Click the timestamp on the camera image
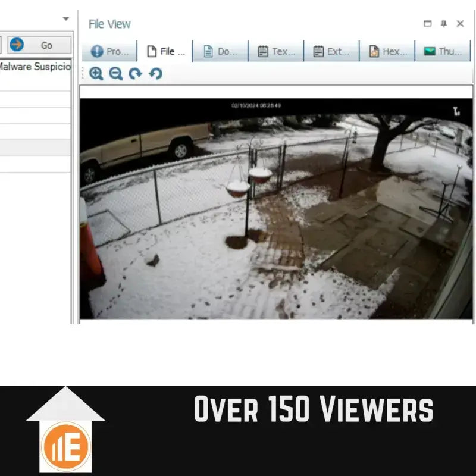 point(256,105)
